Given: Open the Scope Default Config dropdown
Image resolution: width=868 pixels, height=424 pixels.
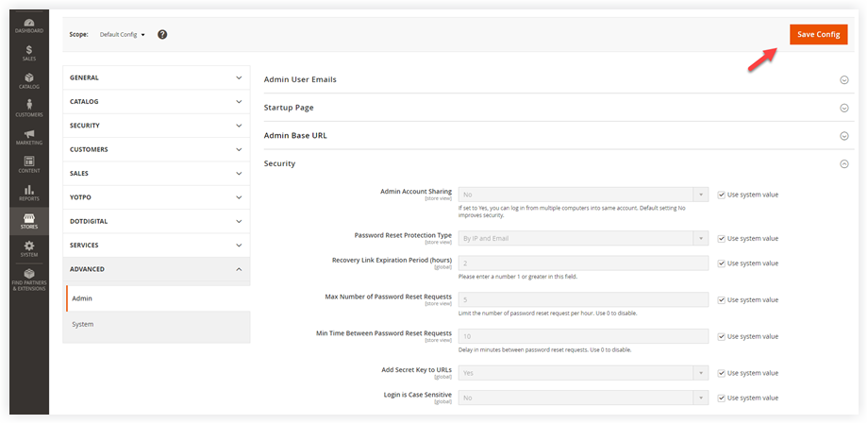Looking at the screenshot, I should [123, 34].
